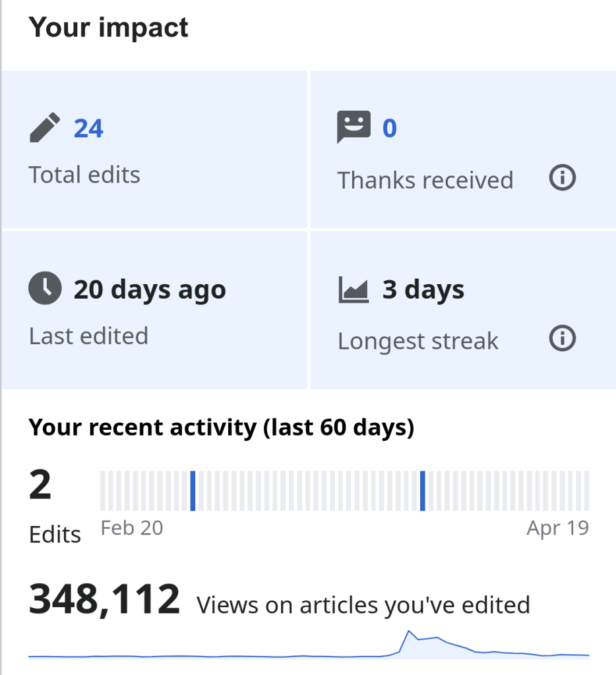Click the second blue bar in activity chart

(x=423, y=490)
